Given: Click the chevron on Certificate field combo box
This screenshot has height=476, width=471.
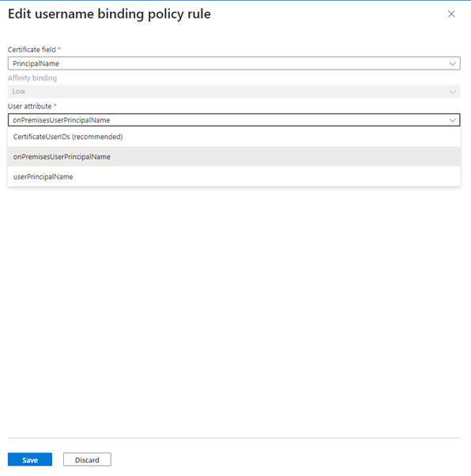Looking at the screenshot, I should [x=453, y=64].
